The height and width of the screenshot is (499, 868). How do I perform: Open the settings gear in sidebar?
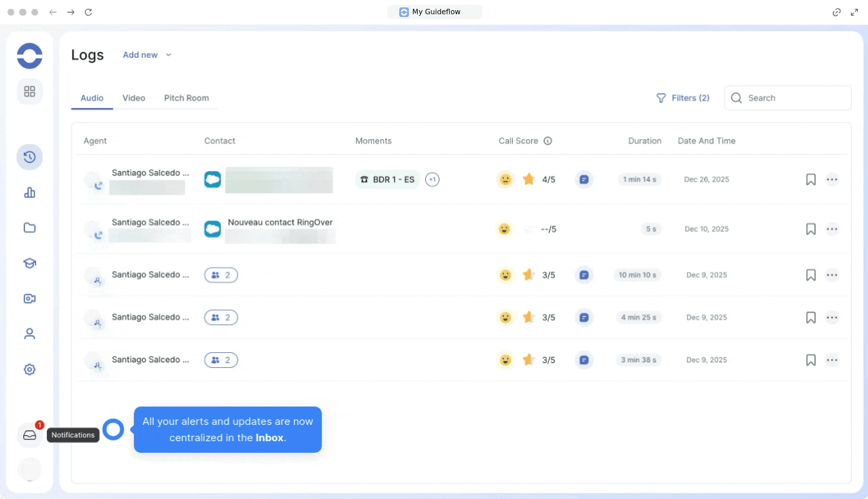pyautogui.click(x=29, y=369)
